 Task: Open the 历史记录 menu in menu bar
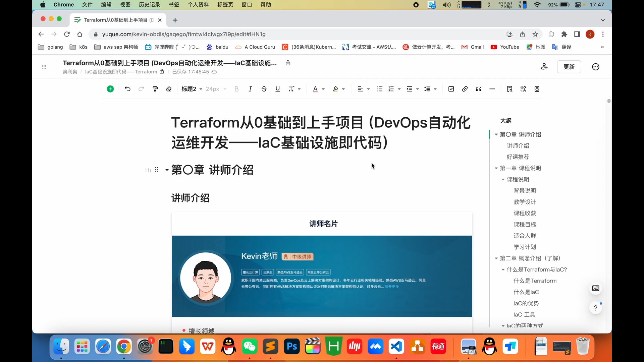[149, 5]
